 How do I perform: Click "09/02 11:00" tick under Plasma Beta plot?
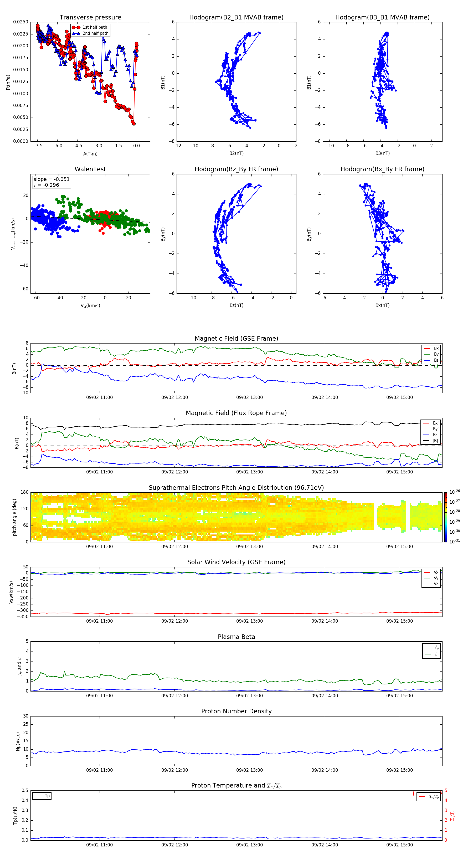tap(99, 695)
